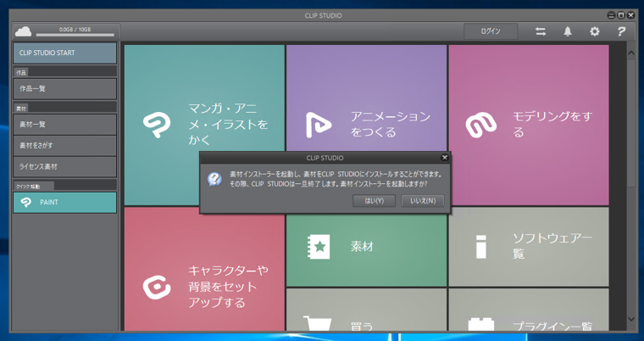Viewport: 644px width, 341px height.
Task: Open ライセンス素材 in the sidebar
Action: pyautogui.click(x=65, y=166)
